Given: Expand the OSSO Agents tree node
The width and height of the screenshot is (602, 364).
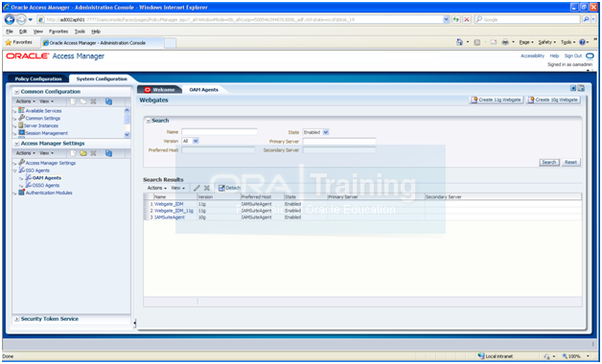Looking at the screenshot, I should (x=21, y=186).
